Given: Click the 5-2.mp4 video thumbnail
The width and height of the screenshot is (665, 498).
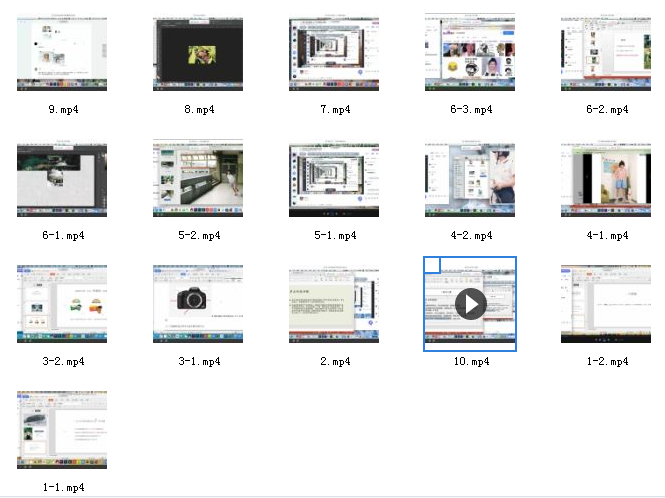Looking at the screenshot, I should (x=198, y=180).
